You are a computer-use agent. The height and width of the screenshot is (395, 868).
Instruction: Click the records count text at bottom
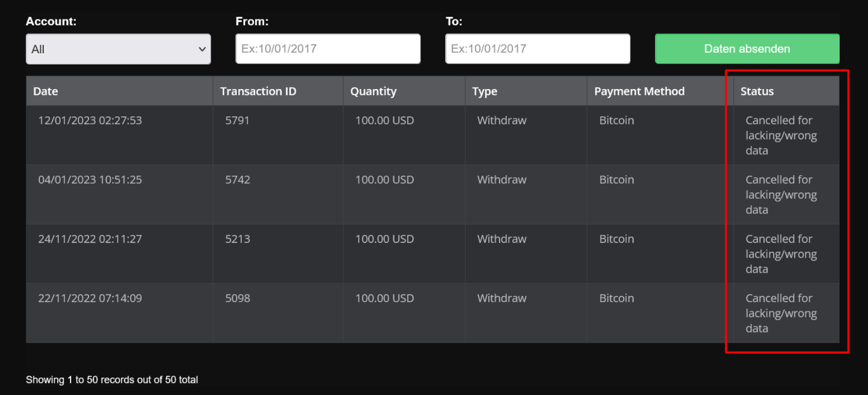coord(112,380)
